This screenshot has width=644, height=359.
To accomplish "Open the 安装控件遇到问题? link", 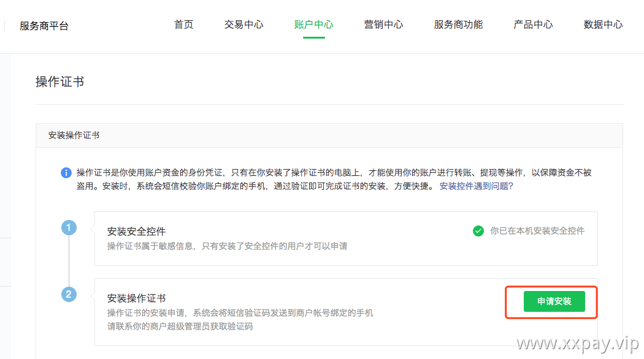I will pos(477,186).
